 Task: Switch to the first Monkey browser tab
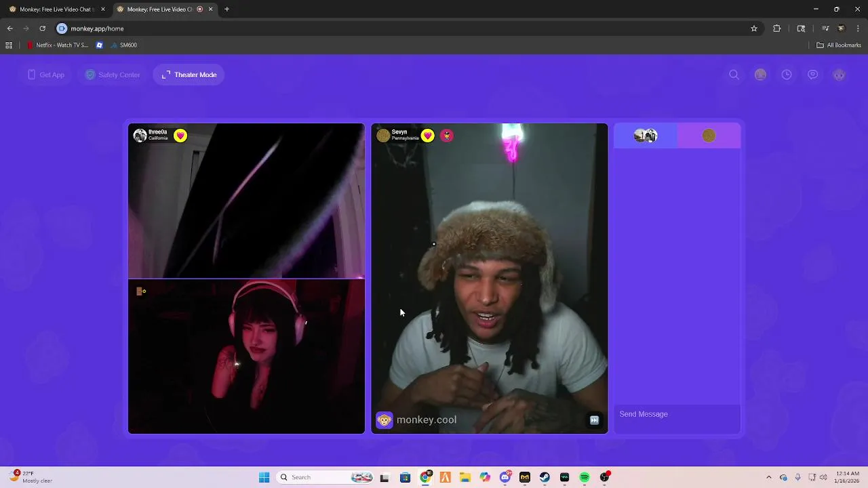(x=56, y=9)
